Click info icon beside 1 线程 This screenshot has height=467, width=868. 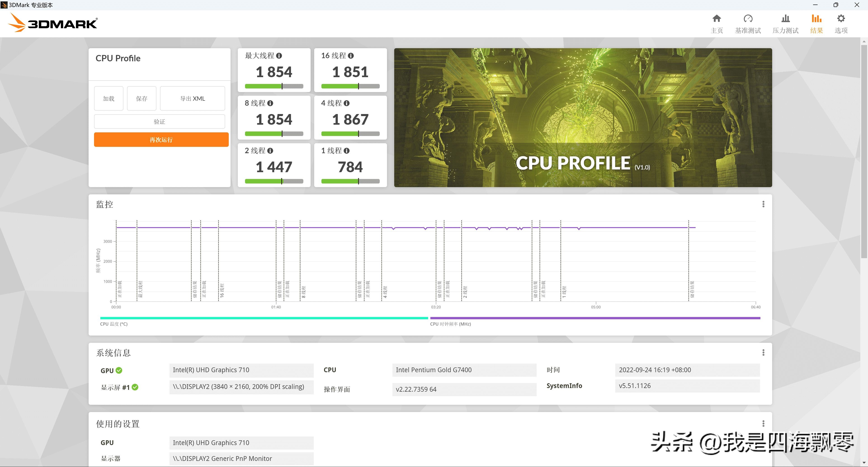pos(347,151)
